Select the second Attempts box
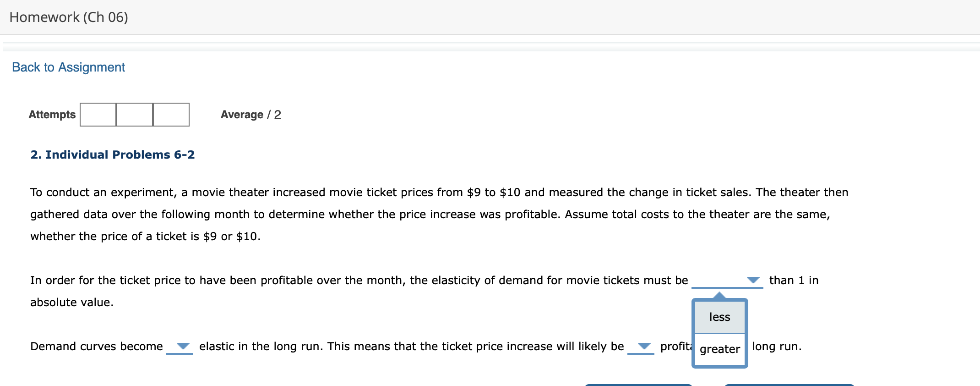This screenshot has height=386, width=980. [135, 115]
